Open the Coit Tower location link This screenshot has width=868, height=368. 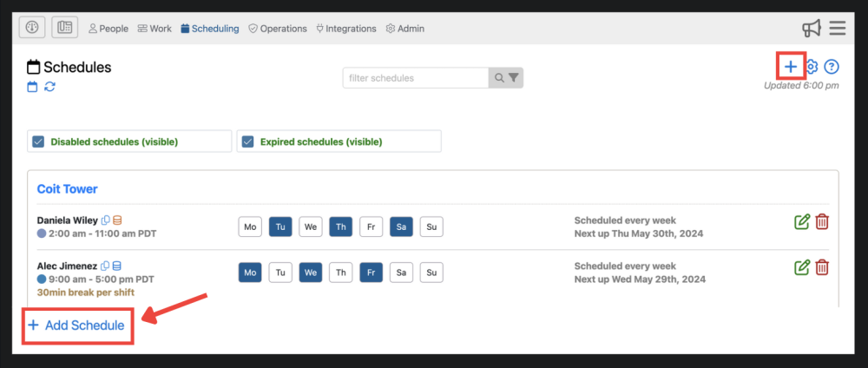coord(67,188)
